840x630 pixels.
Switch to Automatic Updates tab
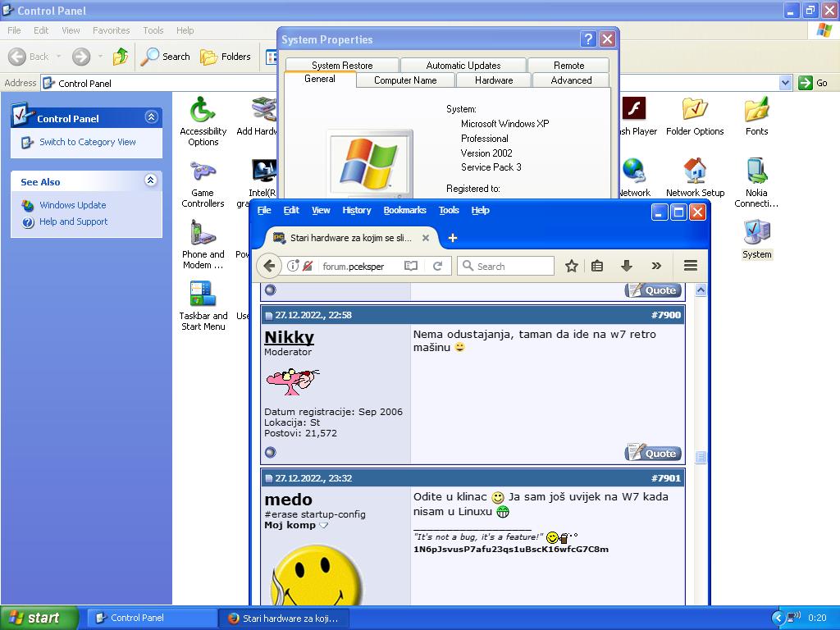click(463, 66)
